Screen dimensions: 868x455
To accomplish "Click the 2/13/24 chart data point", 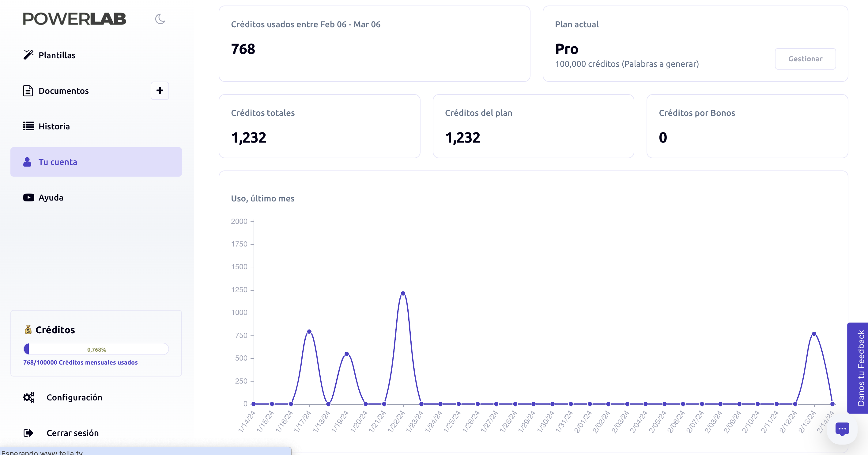I will point(814,334).
